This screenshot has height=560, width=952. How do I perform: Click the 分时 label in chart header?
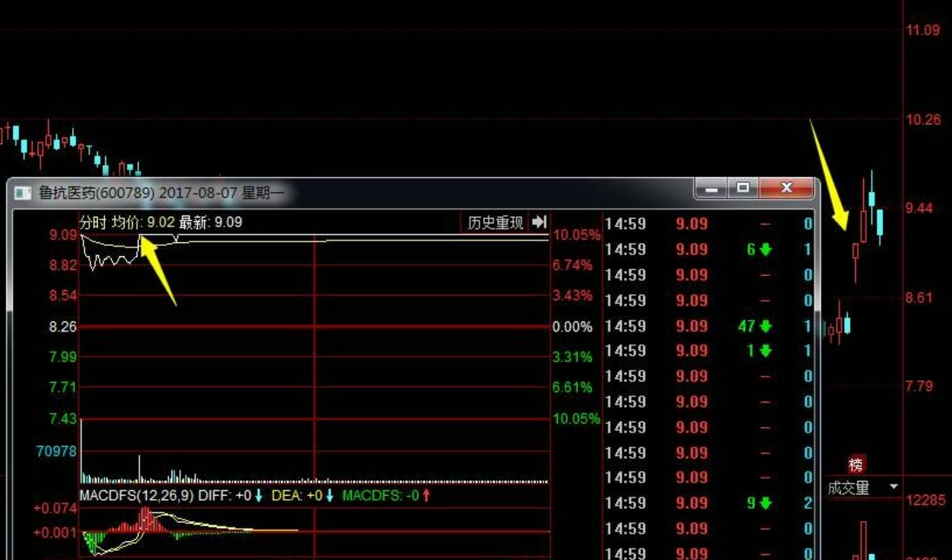pos(93,223)
